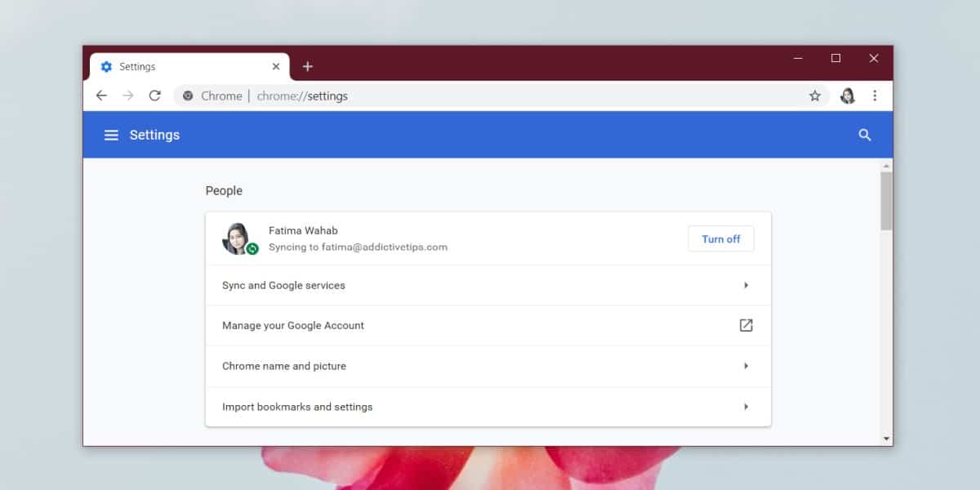Viewport: 980px width, 490px height.
Task: Minimize the Chrome window
Action: [798, 58]
